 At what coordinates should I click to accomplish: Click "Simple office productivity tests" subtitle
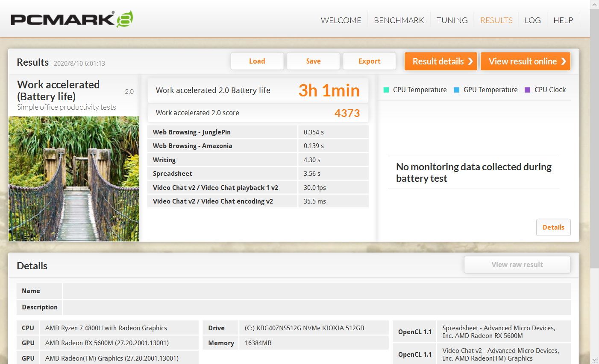click(67, 107)
